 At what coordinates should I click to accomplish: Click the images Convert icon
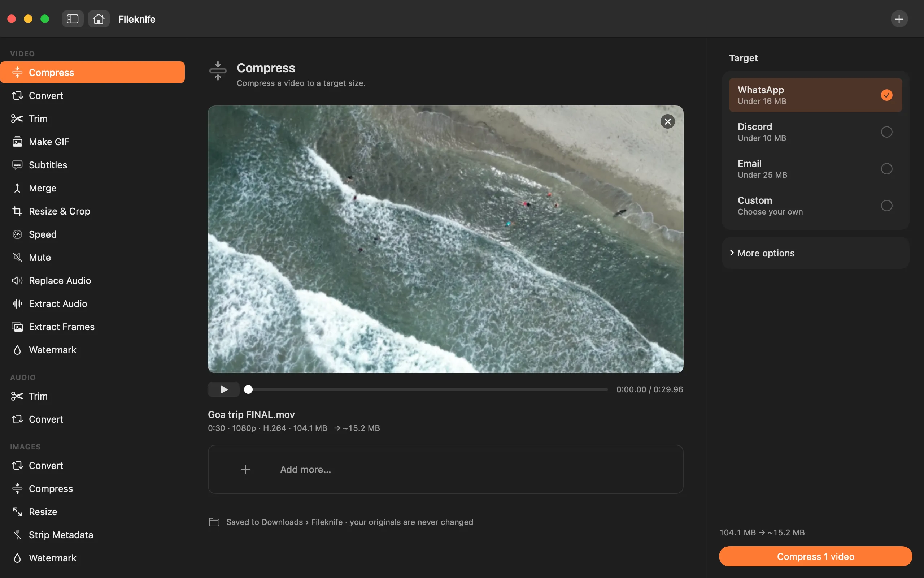[x=17, y=465]
